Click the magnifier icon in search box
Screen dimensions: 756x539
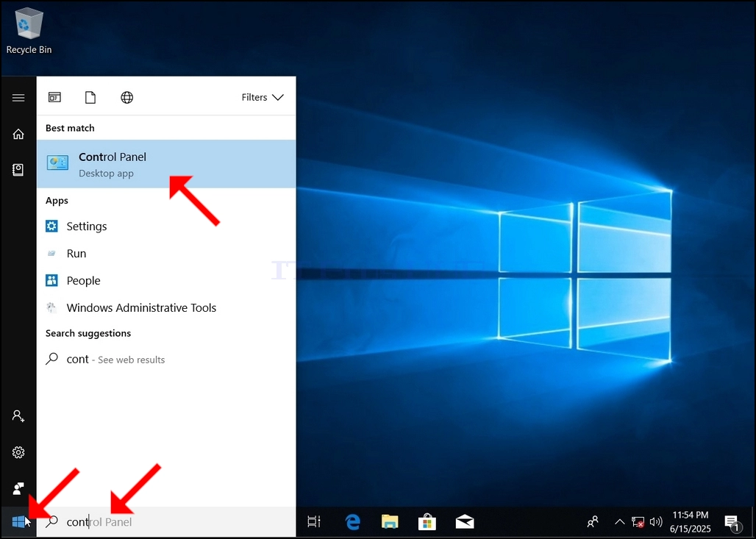[51, 521]
